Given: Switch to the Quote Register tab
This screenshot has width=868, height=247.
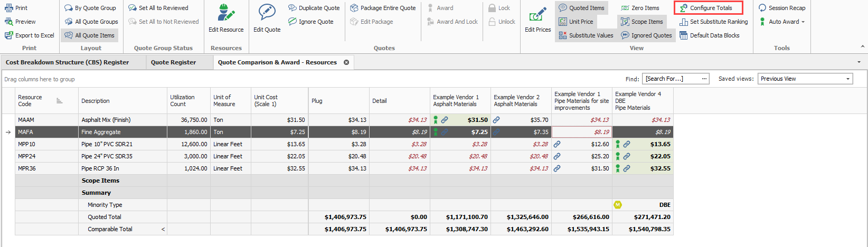Looking at the screenshot, I should point(173,62).
